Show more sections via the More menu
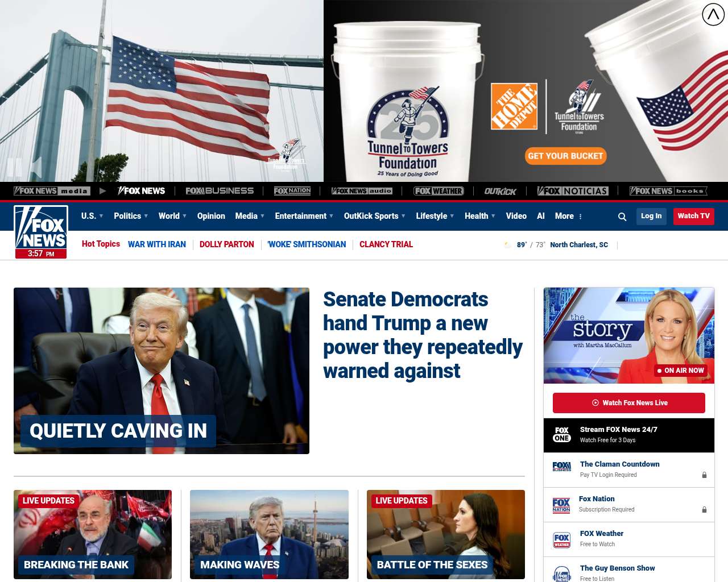 tap(569, 216)
